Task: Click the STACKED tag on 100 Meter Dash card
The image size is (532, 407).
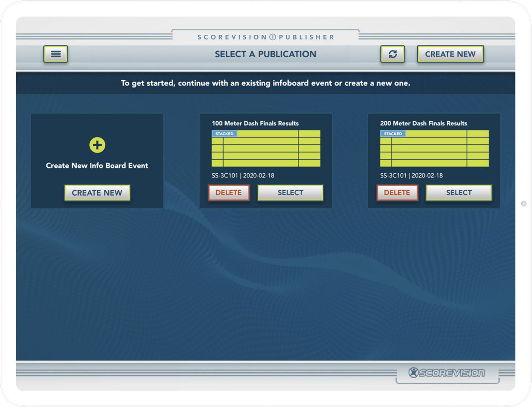Action: click(x=224, y=134)
